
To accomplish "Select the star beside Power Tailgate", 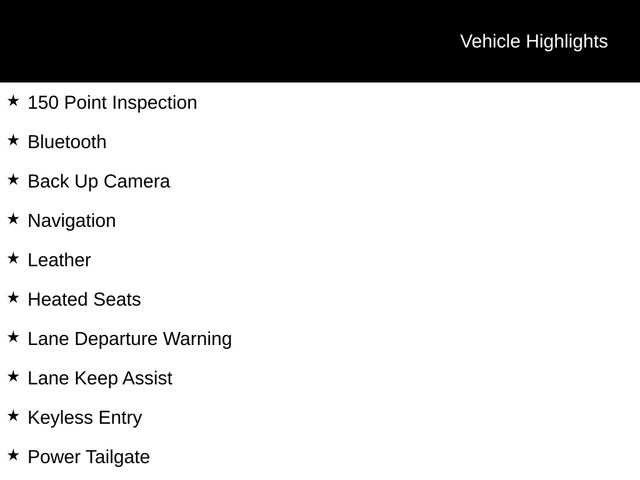I will (x=13, y=455).
